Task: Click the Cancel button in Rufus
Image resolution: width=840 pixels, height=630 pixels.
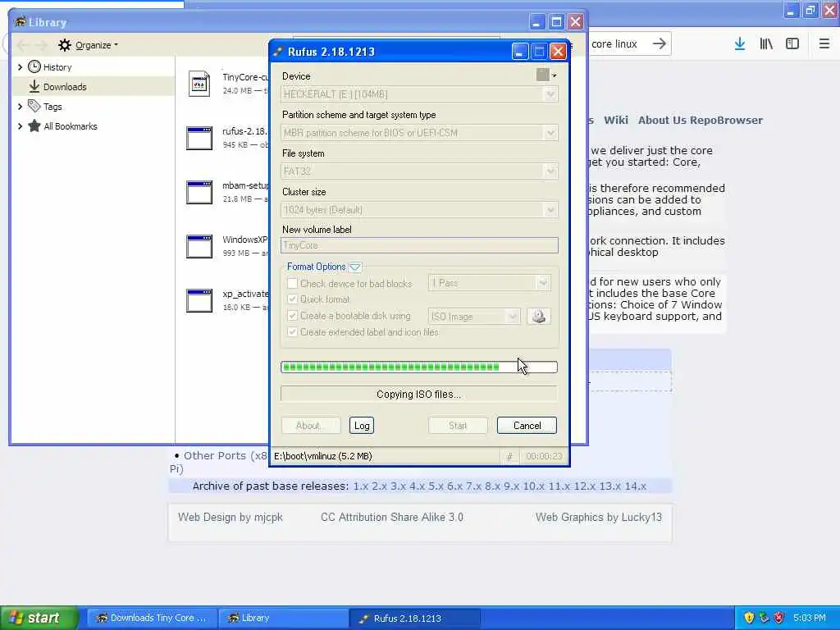Action: pos(527,426)
